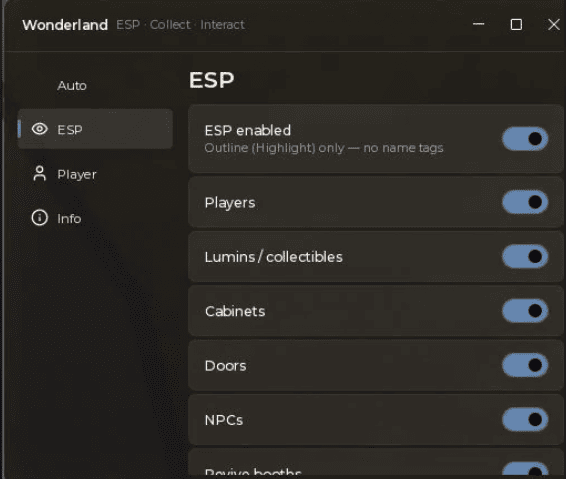This screenshot has width=566, height=479.
Task: Click the person icon for Player
Action: tap(39, 174)
